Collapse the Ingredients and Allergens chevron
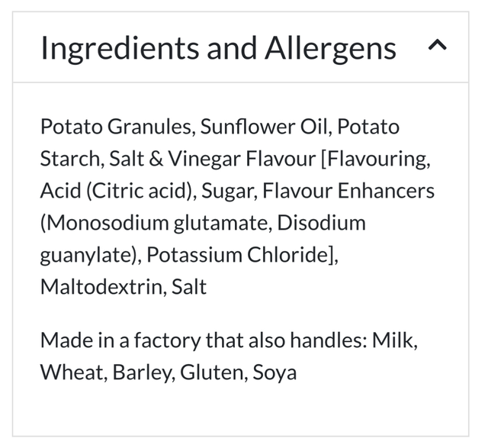The height and width of the screenshot is (448, 488). pyautogui.click(x=437, y=45)
